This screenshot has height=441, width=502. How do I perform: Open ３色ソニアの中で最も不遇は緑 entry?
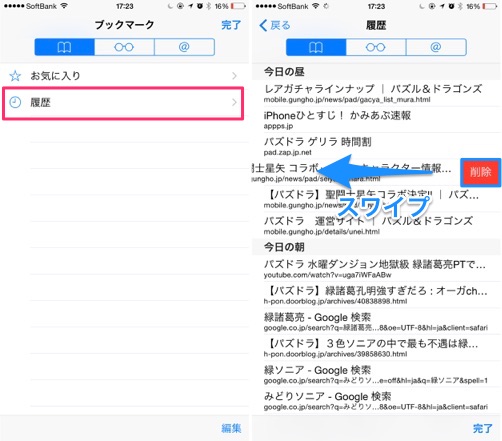click(377, 348)
